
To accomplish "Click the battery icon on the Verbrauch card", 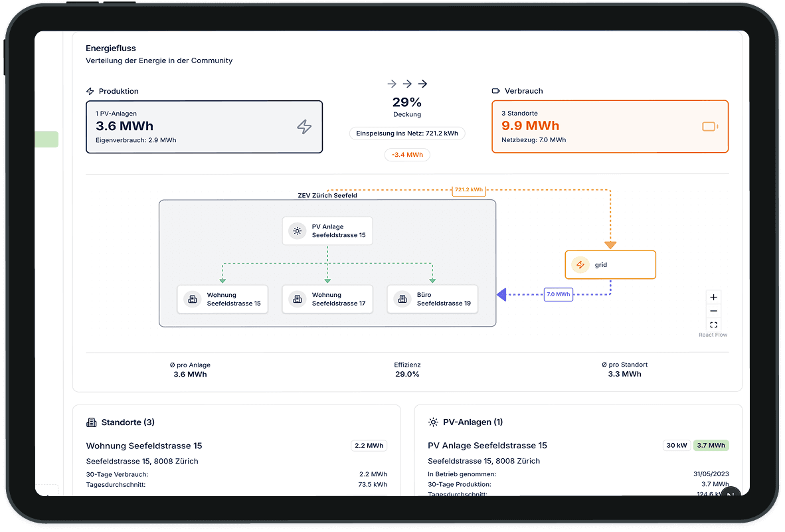I will 709,126.
